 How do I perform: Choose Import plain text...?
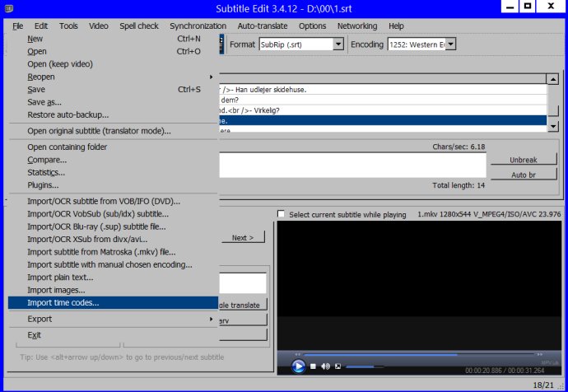[113, 278]
